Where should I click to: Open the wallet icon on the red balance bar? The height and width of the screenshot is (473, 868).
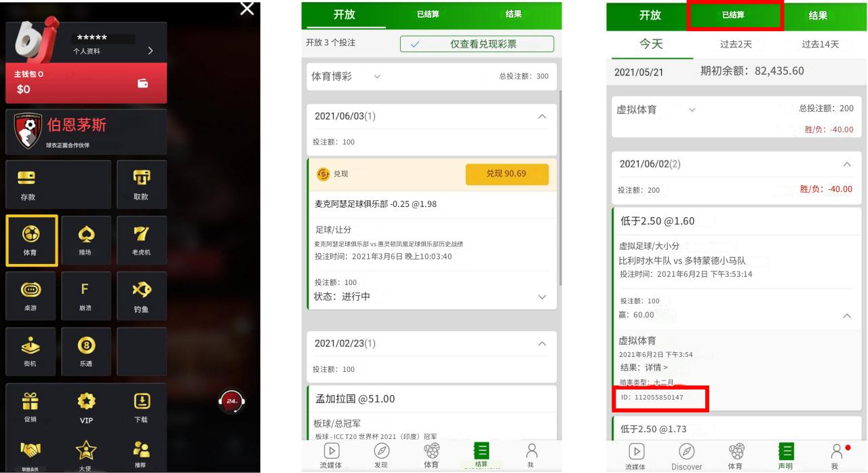point(143,83)
